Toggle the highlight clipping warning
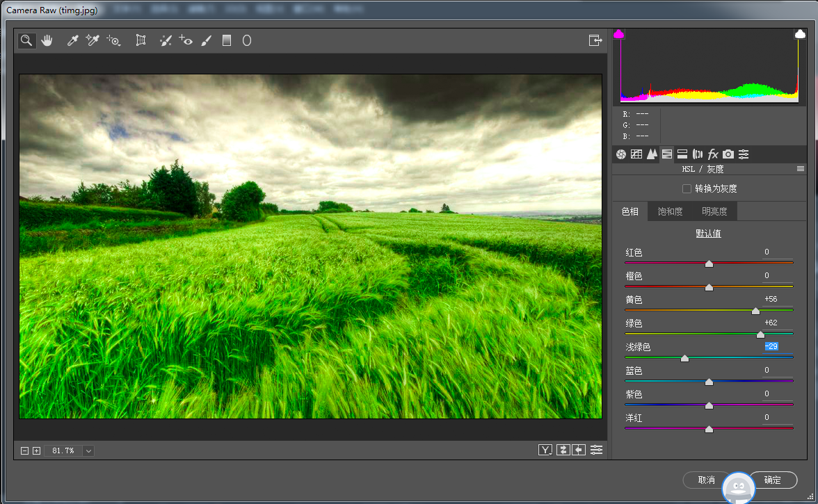The image size is (818, 504). (x=800, y=34)
